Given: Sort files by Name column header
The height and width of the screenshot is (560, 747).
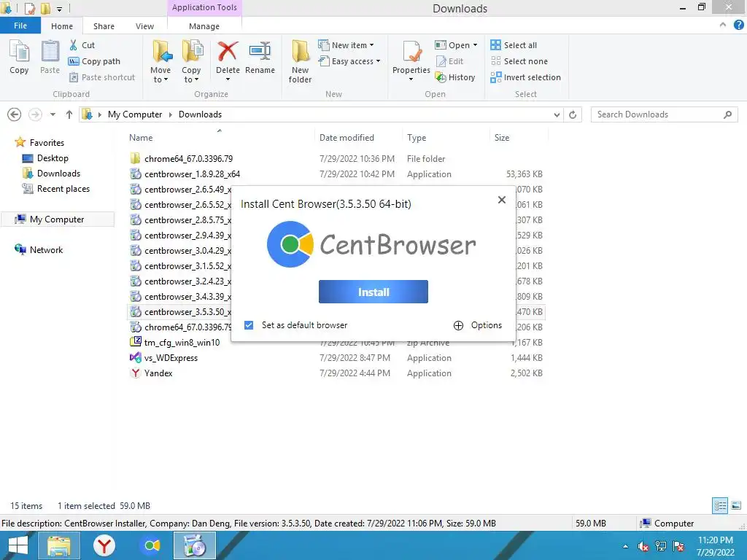Looking at the screenshot, I should coord(219,138).
